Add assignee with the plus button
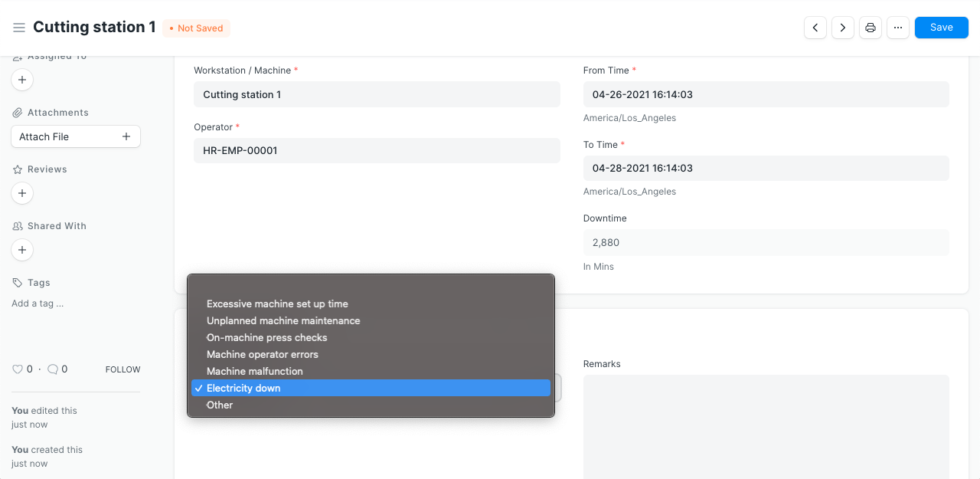Viewport: 980px width, 479px height. pos(22,80)
